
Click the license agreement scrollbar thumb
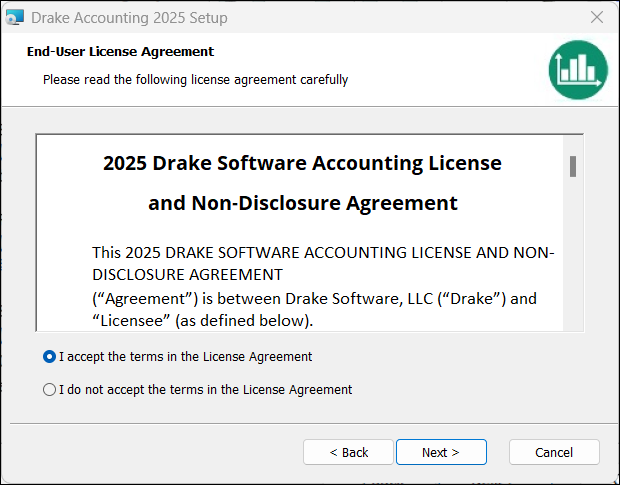pos(573,166)
